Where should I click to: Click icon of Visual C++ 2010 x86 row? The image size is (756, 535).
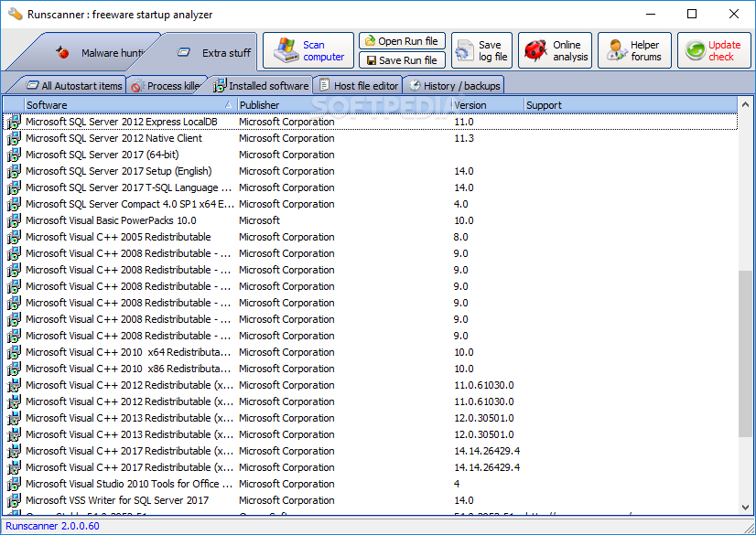14,369
